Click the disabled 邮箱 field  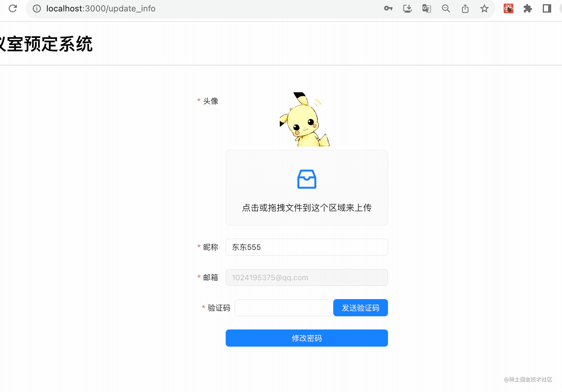click(307, 277)
